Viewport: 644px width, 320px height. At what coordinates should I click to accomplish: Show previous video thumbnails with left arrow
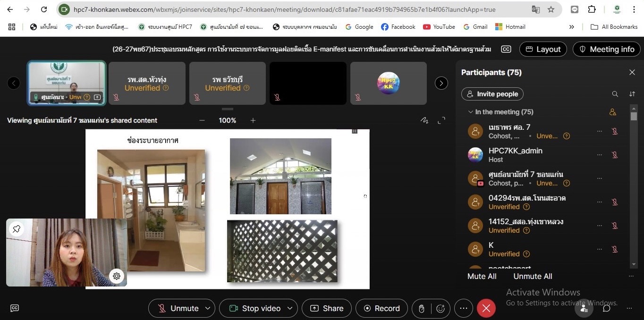[x=14, y=83]
